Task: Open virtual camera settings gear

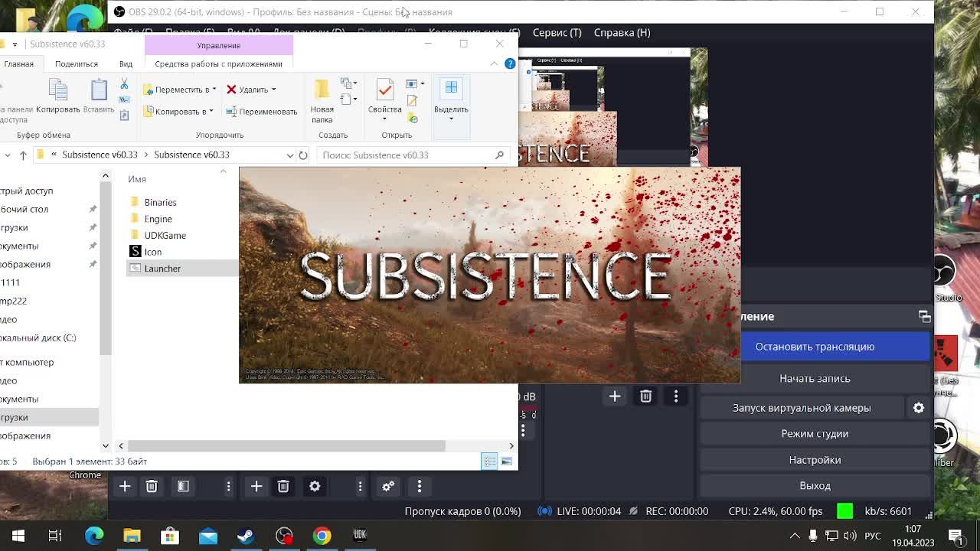Action: (919, 408)
